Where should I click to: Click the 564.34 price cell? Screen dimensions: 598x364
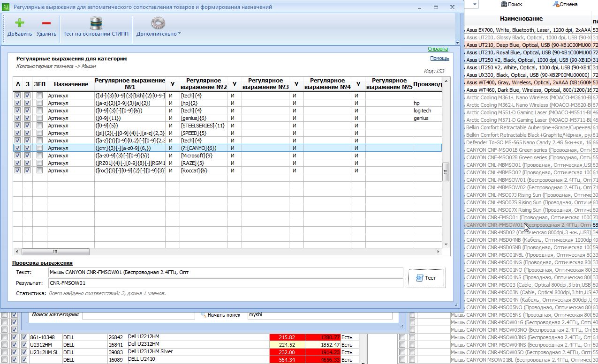point(287,359)
